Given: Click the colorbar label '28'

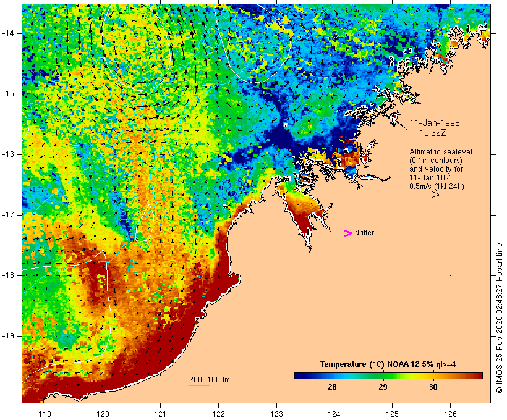Looking at the screenshot, I should (332, 387).
